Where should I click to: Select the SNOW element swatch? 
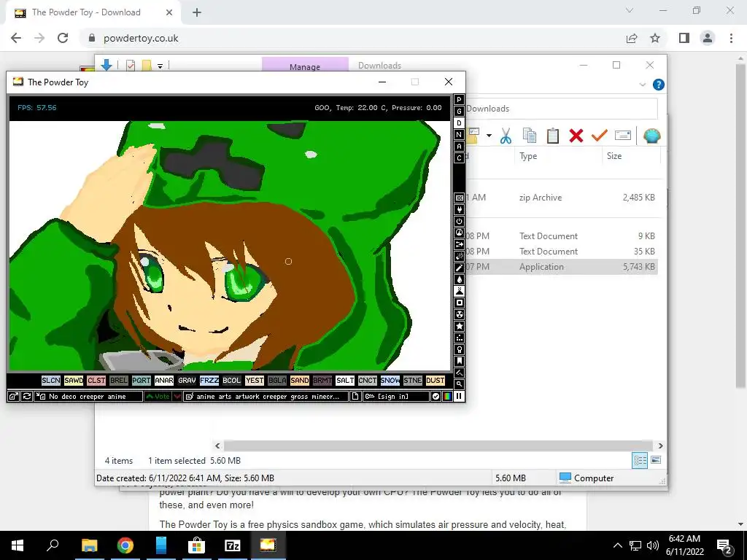pyautogui.click(x=390, y=381)
